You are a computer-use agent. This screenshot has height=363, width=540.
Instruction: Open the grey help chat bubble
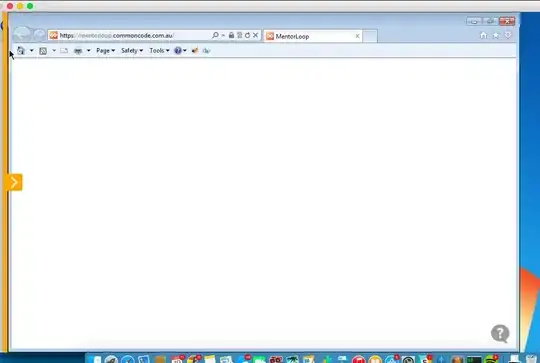tap(500, 333)
